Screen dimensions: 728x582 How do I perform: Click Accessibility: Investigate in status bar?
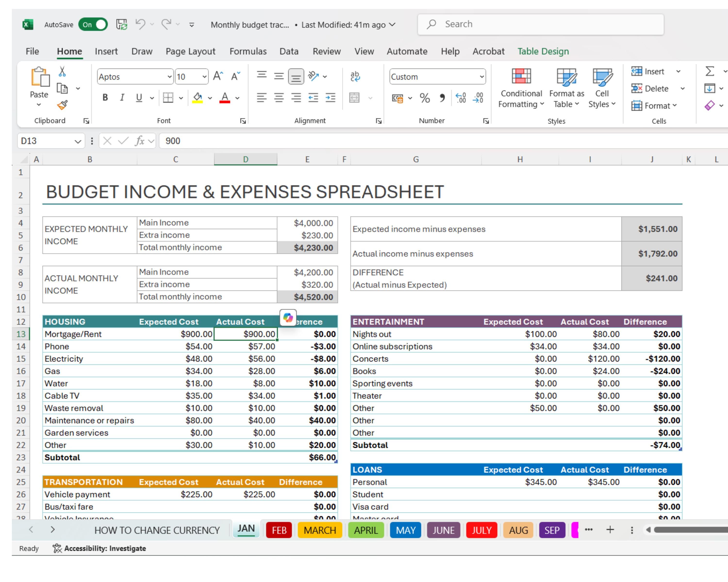[x=99, y=548]
